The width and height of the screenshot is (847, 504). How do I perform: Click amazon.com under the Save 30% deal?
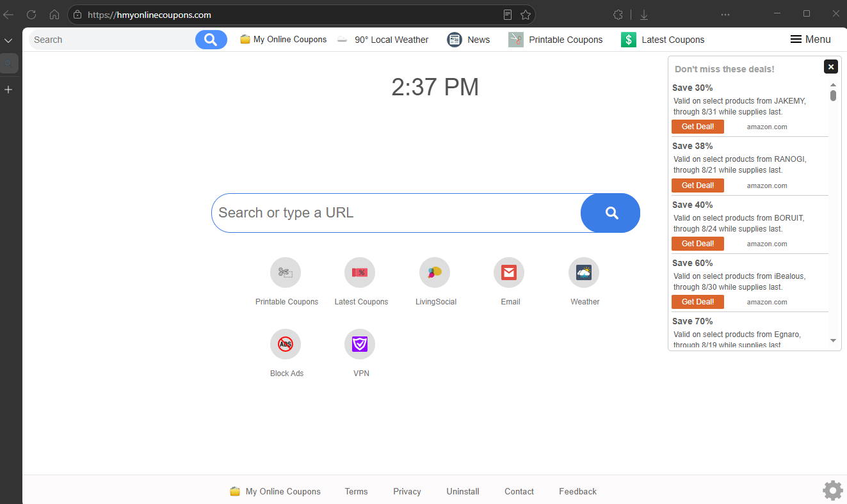(x=767, y=127)
